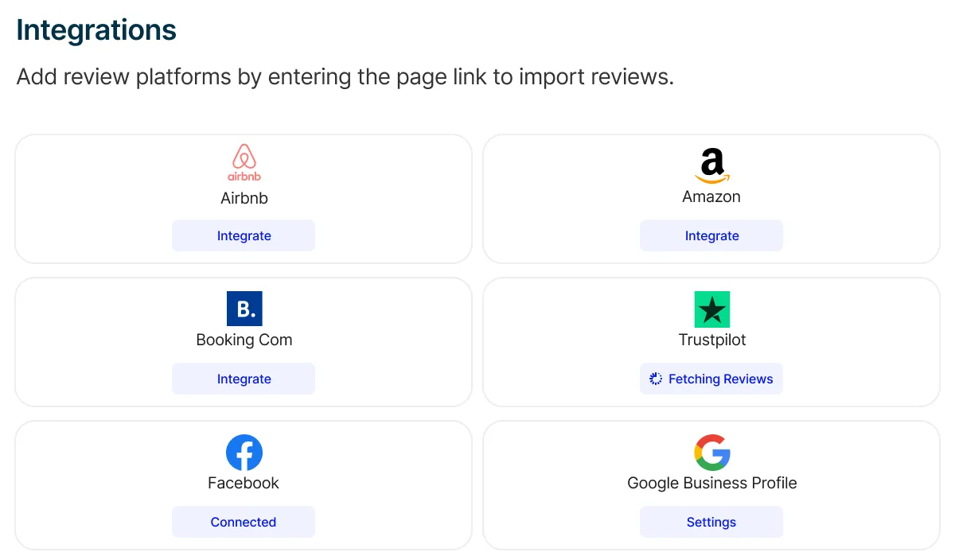Start the Amazon integration with Integrate
This screenshot has width=955, height=560.
(x=711, y=235)
